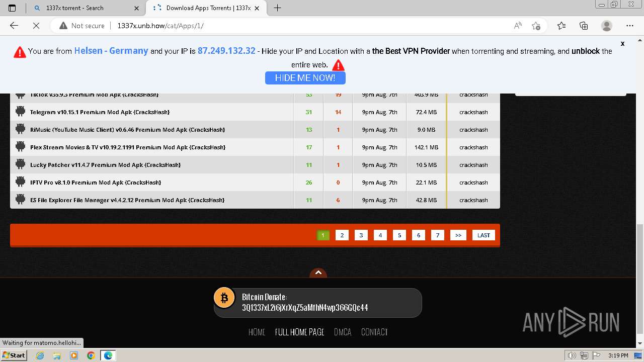
Task: Open ES File Explorer File Manager torrent
Action: [x=127, y=200]
